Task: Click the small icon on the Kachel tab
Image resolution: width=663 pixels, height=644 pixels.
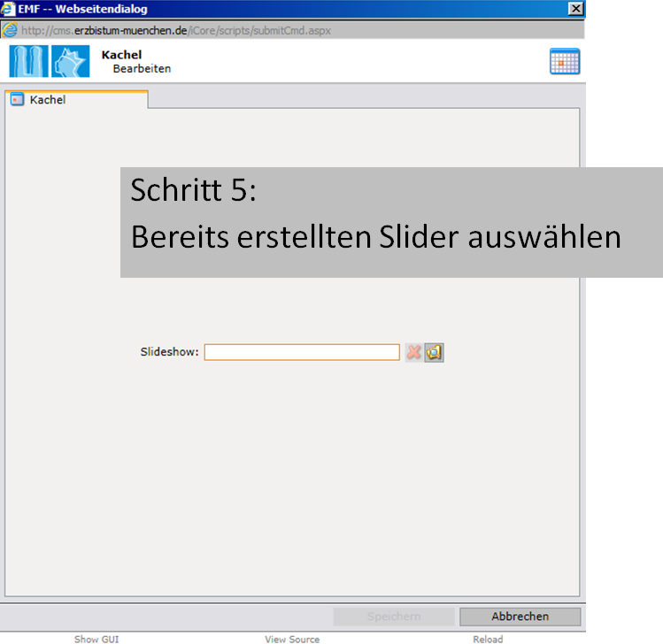Action: [17, 100]
